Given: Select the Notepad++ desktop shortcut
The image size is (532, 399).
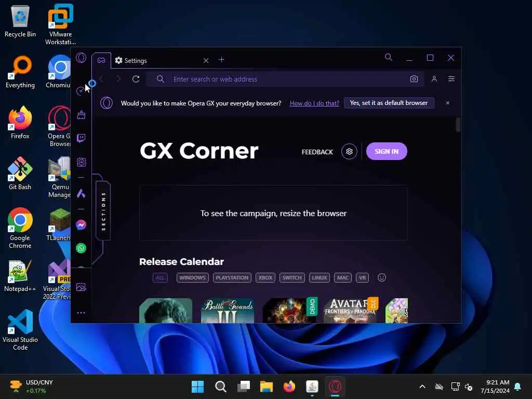Looking at the screenshot, I should tap(20, 275).
